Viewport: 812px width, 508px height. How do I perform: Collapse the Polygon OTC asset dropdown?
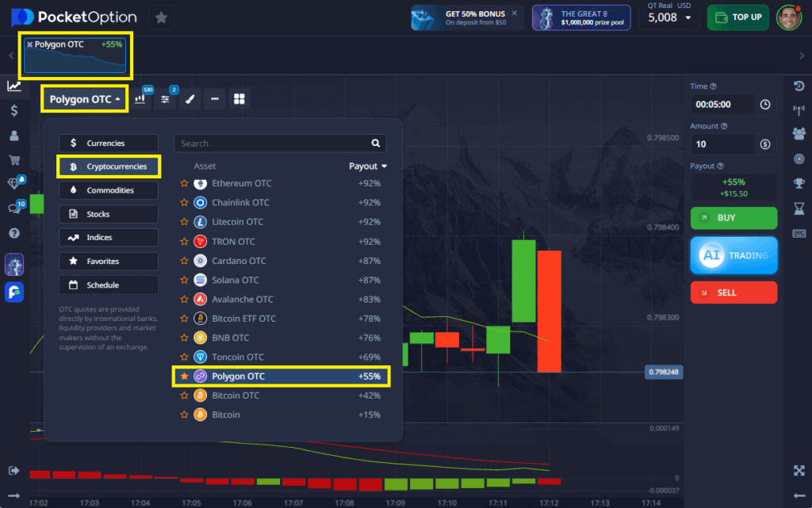84,98
